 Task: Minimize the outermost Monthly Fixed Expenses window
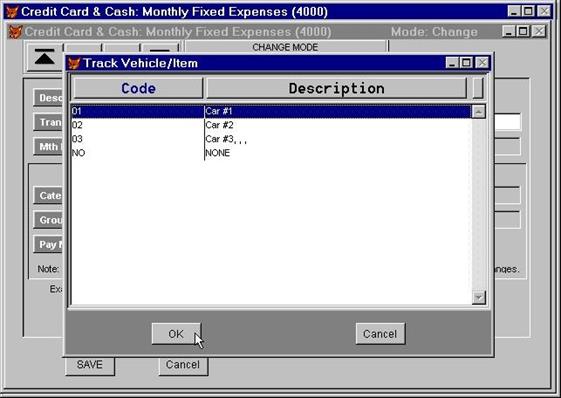514,11
